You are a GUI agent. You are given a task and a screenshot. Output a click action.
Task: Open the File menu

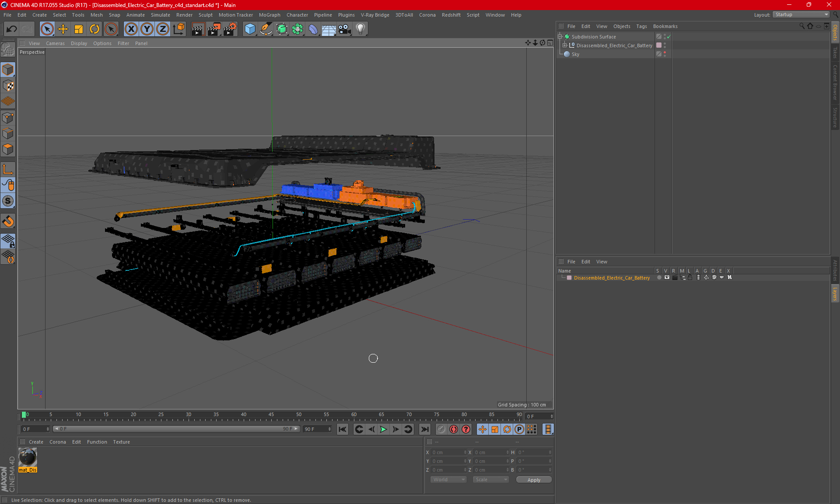(7, 15)
